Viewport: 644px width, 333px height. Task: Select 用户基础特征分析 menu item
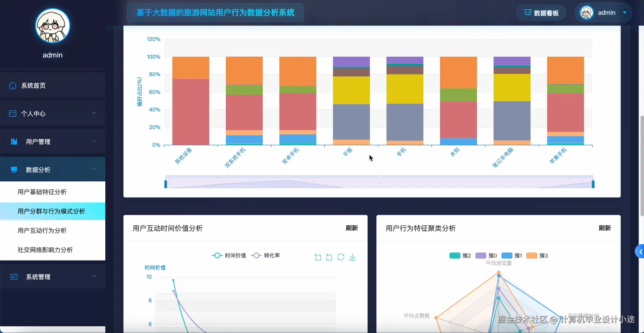coord(42,192)
